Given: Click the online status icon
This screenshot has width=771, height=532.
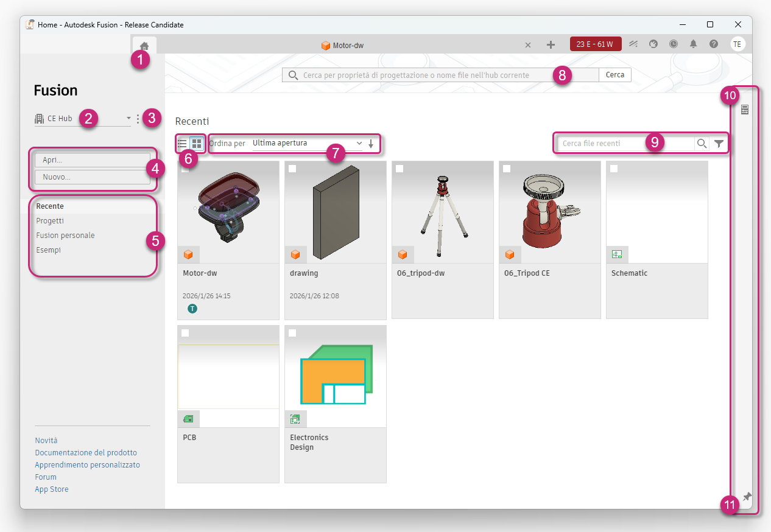Looking at the screenshot, I should 634,44.
